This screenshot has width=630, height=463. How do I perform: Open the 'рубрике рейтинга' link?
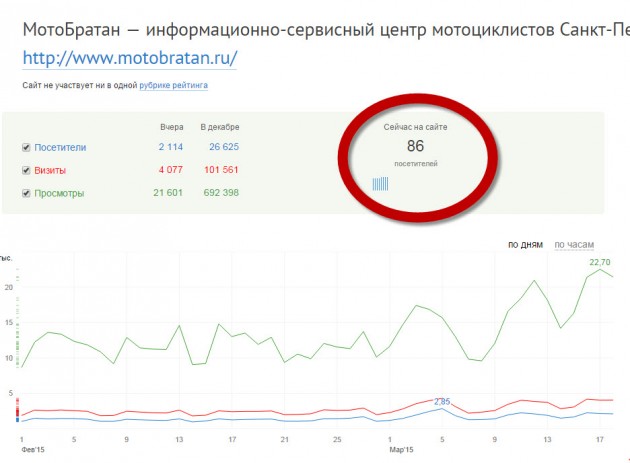pos(173,86)
